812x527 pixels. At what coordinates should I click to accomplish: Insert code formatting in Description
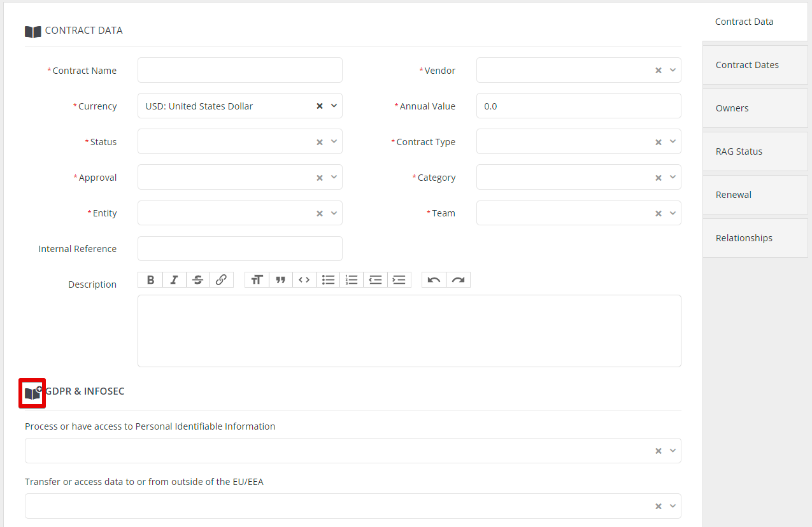coord(304,280)
